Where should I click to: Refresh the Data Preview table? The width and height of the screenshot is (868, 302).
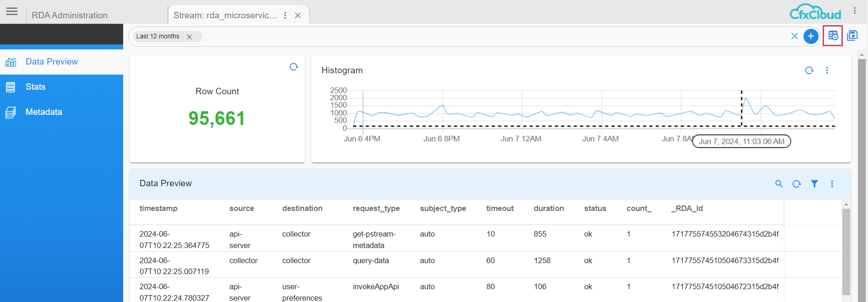pos(797,184)
